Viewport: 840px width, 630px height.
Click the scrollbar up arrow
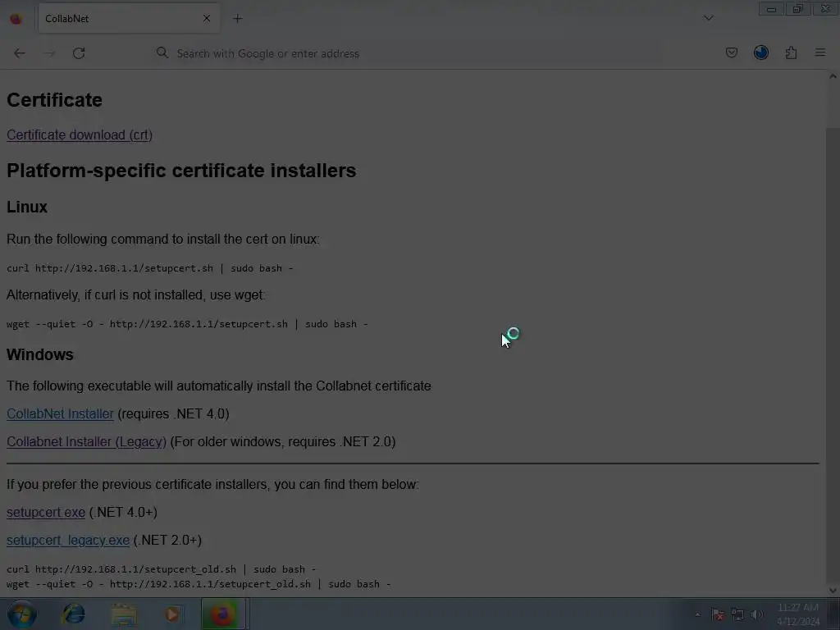[x=833, y=76]
